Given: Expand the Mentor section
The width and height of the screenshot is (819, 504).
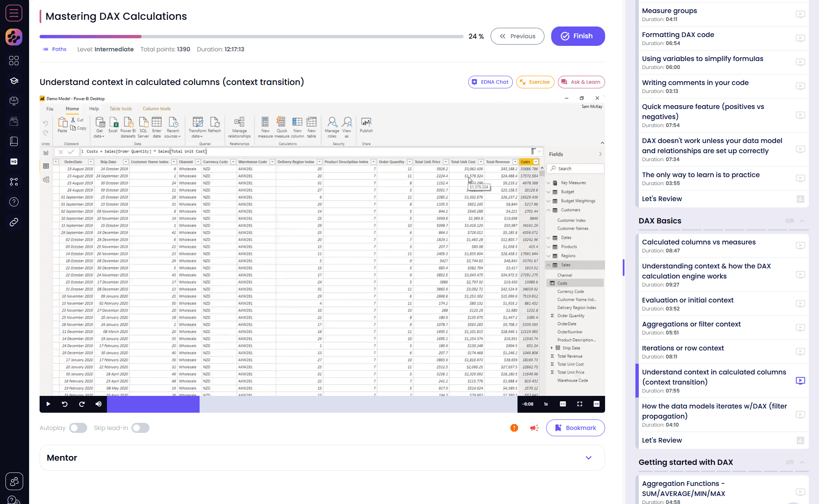Looking at the screenshot, I should [x=588, y=458].
